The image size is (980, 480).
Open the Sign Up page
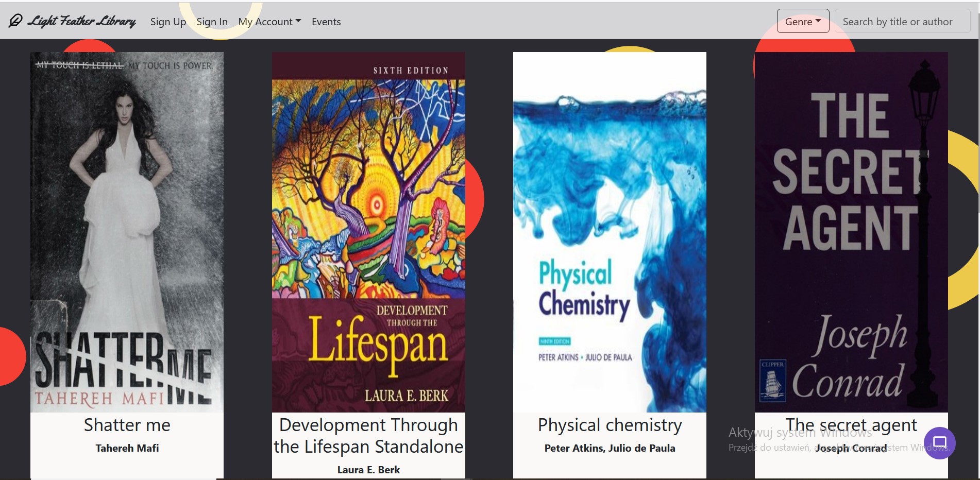coord(168,22)
